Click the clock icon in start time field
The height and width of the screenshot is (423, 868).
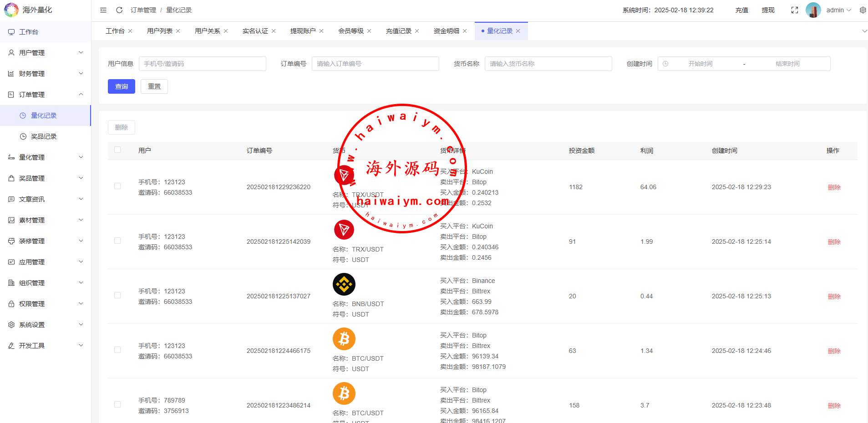(x=665, y=64)
